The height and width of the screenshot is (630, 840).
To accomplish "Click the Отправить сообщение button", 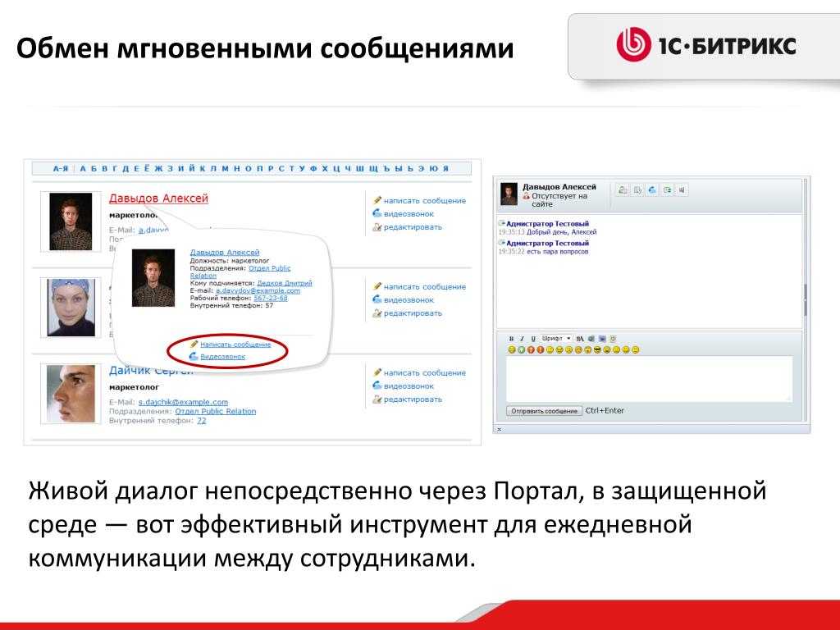I will [x=545, y=411].
